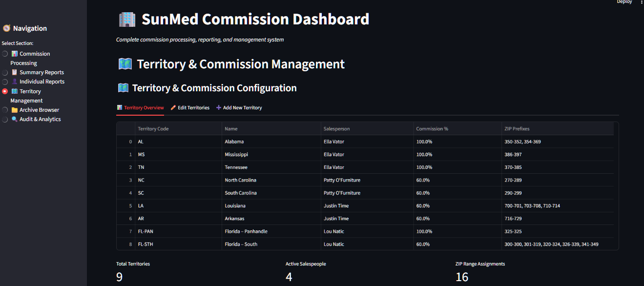The height and width of the screenshot is (286, 644).
Task: Click the compass icon beside Navigation
Action: point(7,28)
